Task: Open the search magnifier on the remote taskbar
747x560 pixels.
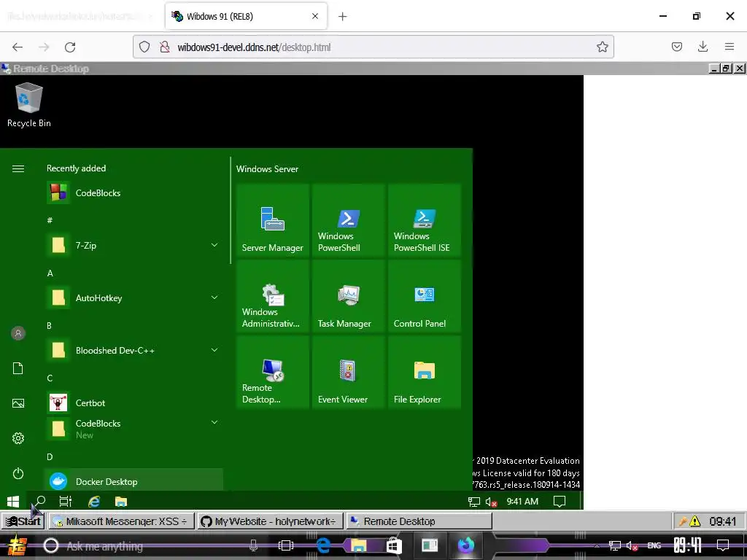Action: click(39, 502)
